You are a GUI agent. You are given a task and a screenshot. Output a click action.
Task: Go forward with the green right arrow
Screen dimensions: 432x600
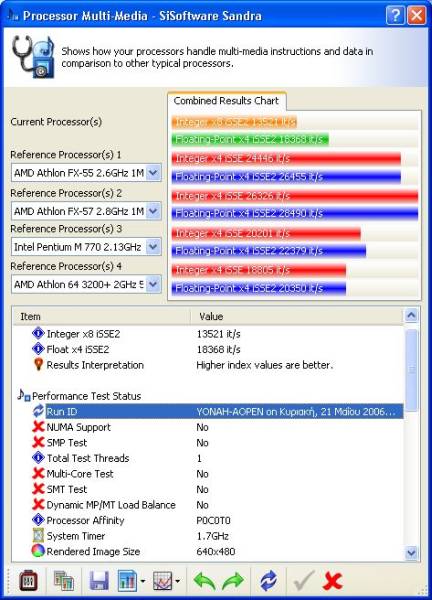coord(233,581)
